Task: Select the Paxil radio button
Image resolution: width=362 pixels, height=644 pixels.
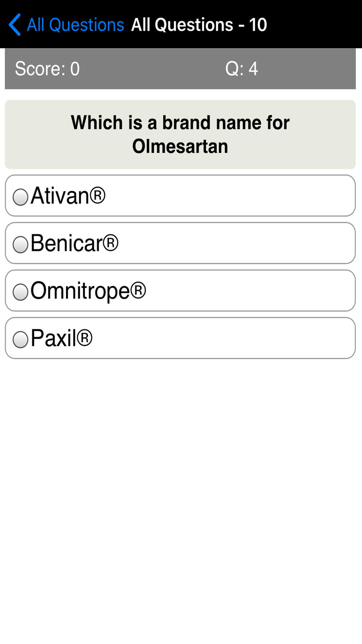Action: [20, 339]
